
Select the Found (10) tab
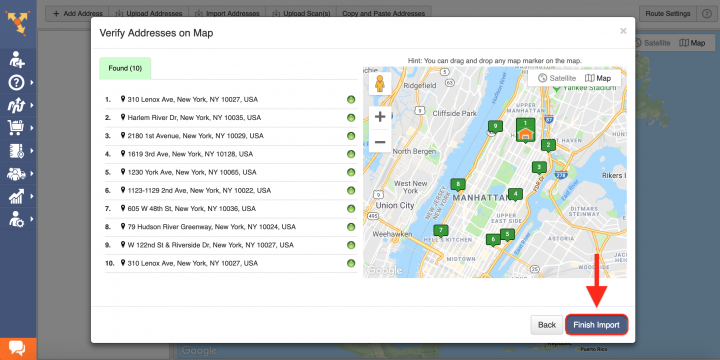(x=125, y=68)
